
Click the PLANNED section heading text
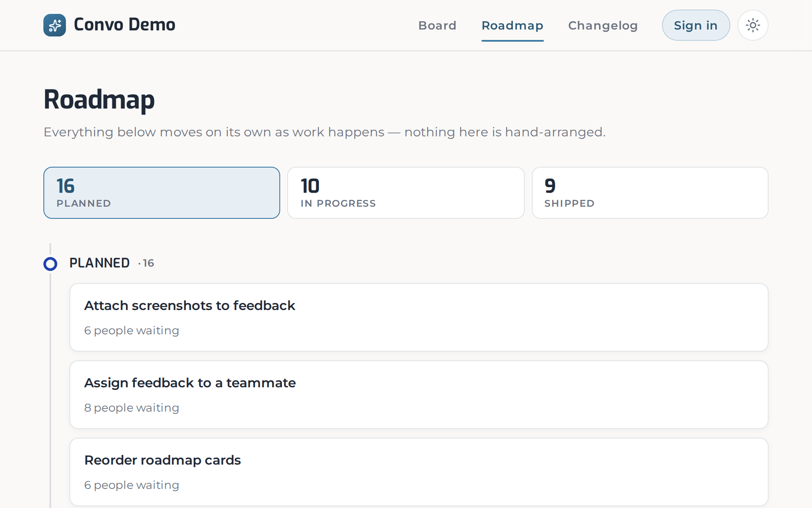(99, 263)
